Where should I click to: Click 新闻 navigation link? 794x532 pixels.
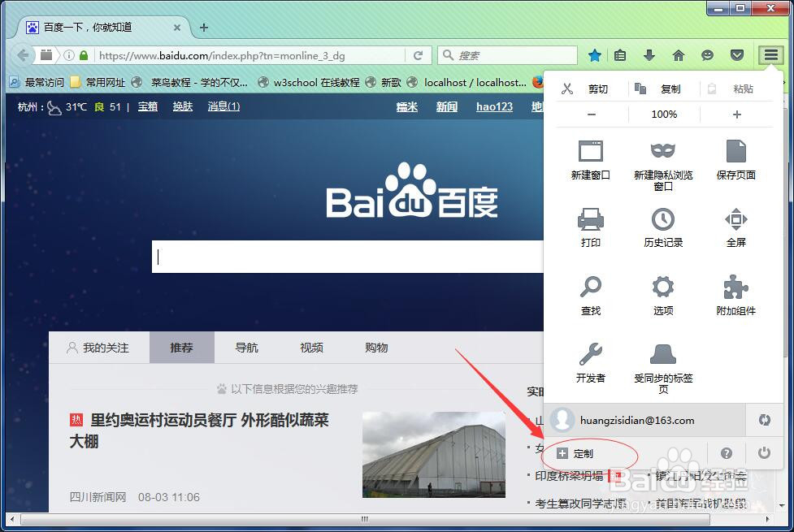(447, 106)
